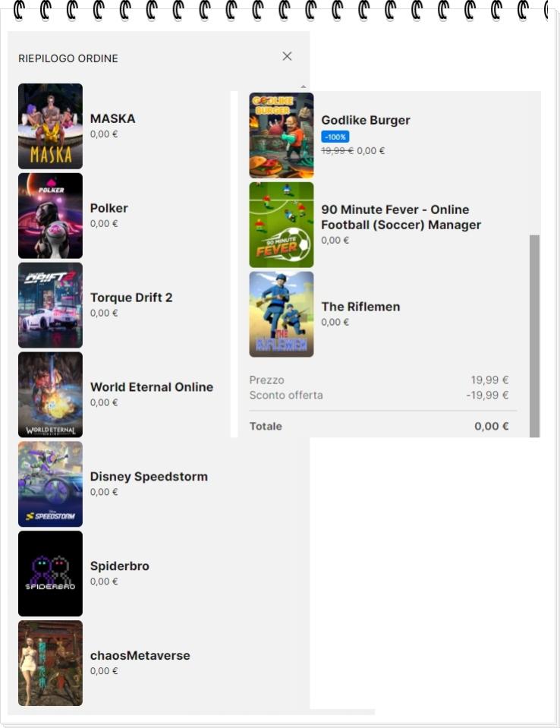Click the 0,00 € price under MASKA
560x728 pixels.
[x=104, y=134]
